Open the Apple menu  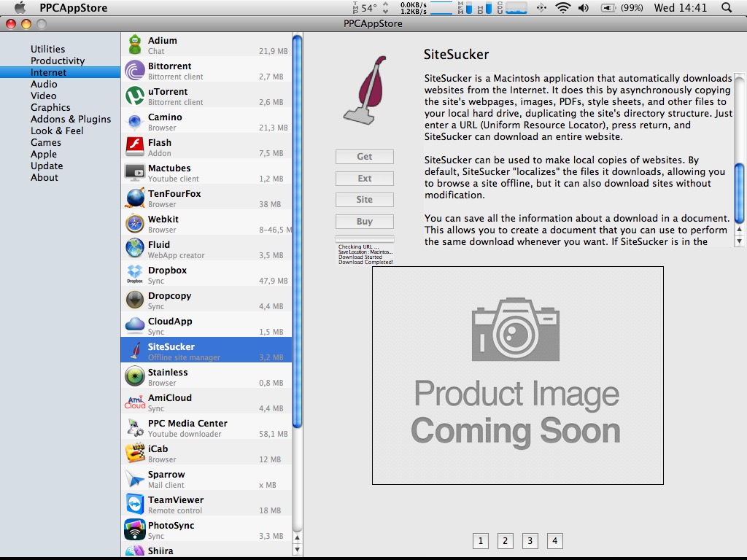click(20, 7)
